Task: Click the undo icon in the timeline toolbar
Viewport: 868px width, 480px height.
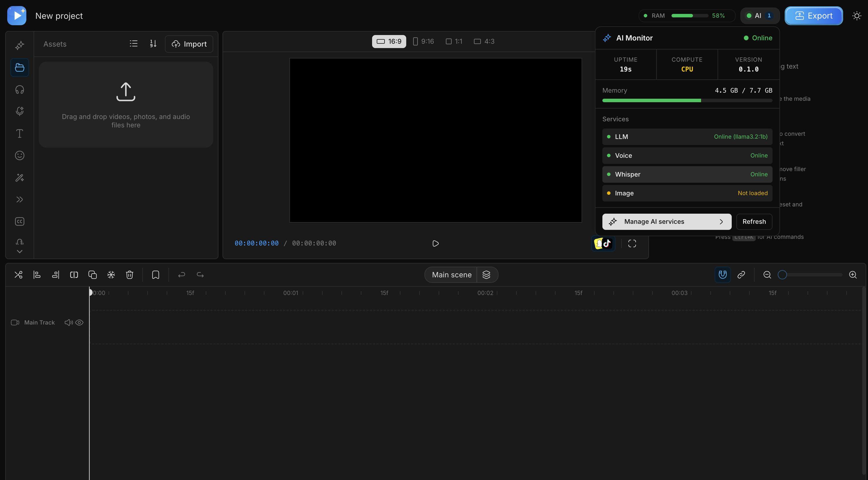Action: click(x=181, y=275)
